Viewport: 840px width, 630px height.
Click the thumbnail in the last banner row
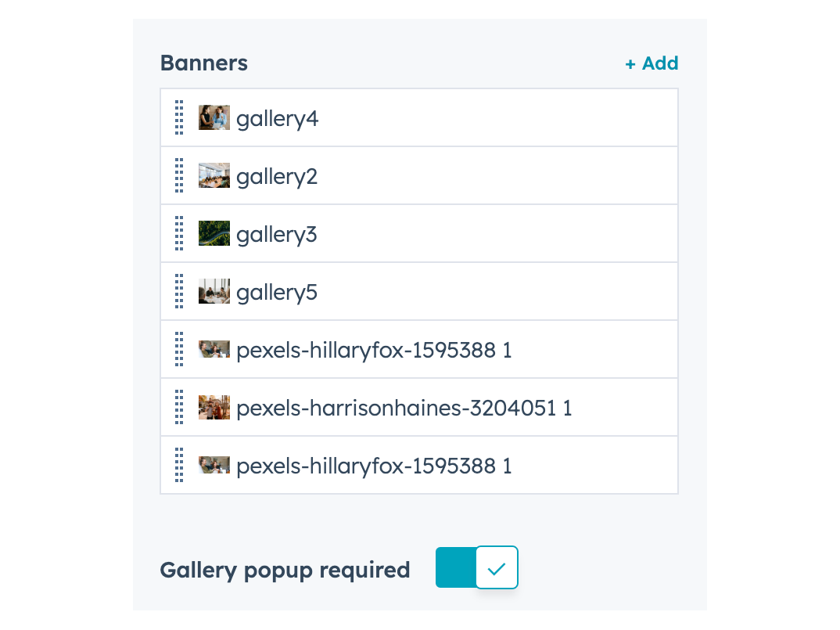click(214, 465)
